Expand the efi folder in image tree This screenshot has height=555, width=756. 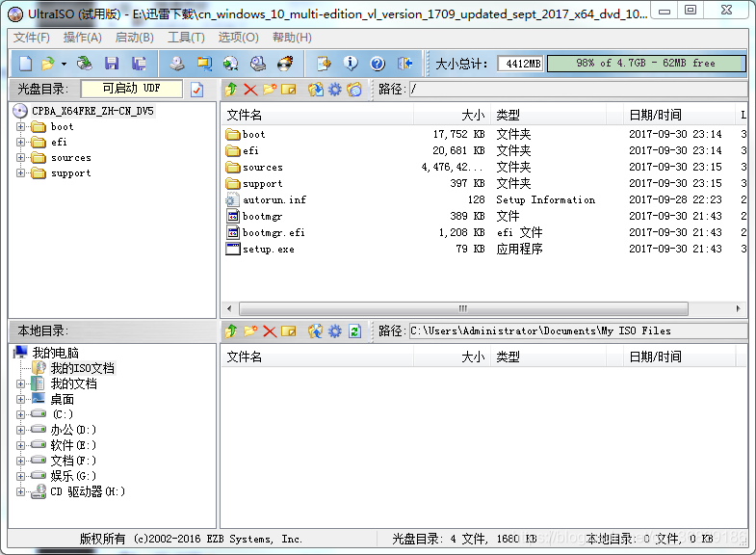point(20,143)
